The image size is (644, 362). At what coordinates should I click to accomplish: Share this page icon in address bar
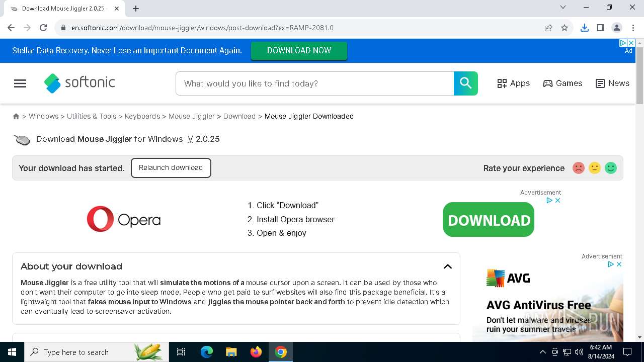[x=548, y=28]
